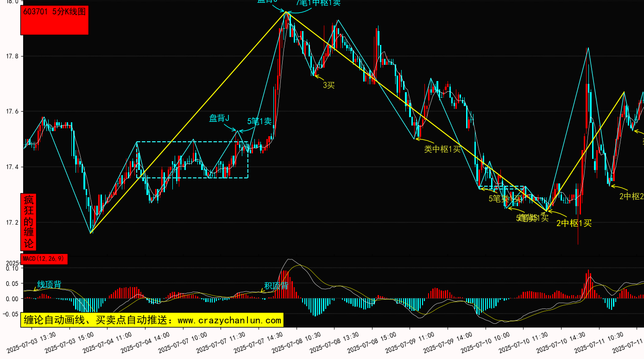
Task: Click the 17.6 price axis value
Action: [x=12, y=112]
